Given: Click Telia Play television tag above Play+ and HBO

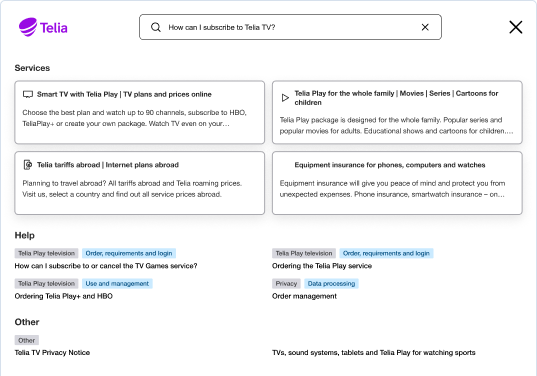Looking at the screenshot, I should (47, 284).
